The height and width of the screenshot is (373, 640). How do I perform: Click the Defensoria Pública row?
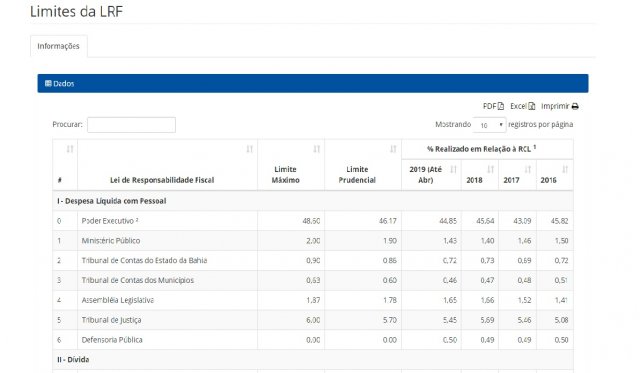pos(313,340)
